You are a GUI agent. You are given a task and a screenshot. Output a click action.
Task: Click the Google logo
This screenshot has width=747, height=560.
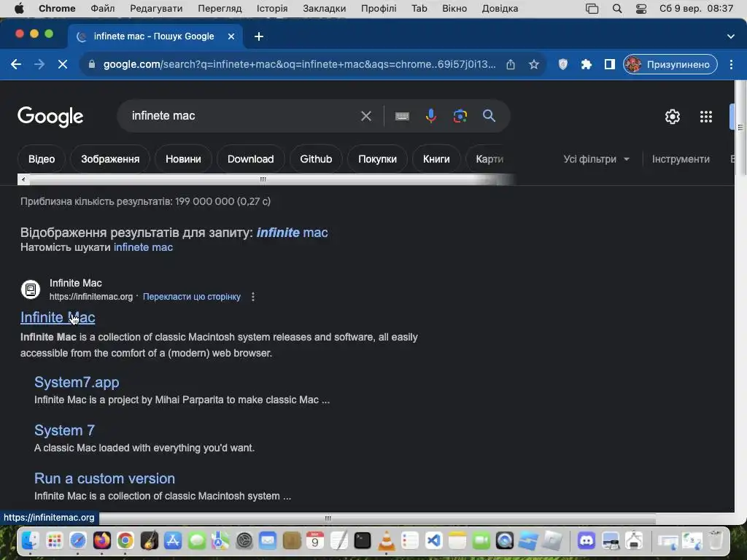(50, 116)
